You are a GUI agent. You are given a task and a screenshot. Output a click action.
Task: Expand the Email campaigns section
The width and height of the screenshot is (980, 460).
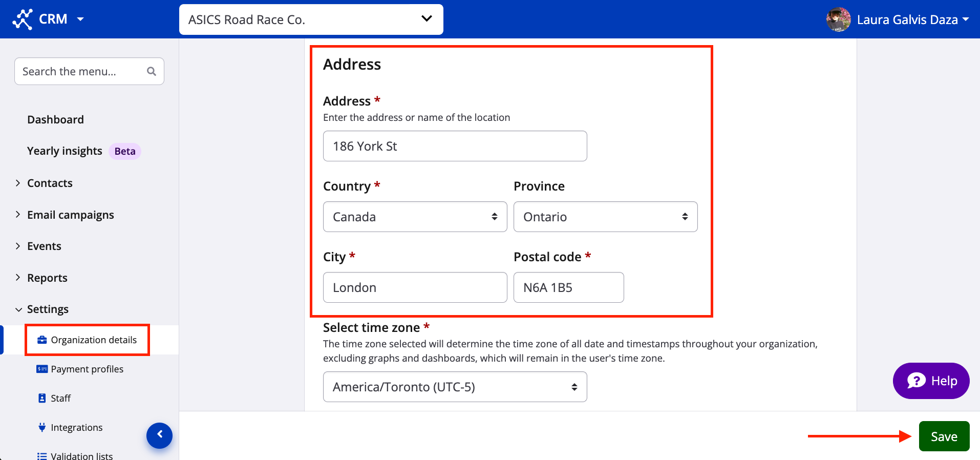(70, 215)
